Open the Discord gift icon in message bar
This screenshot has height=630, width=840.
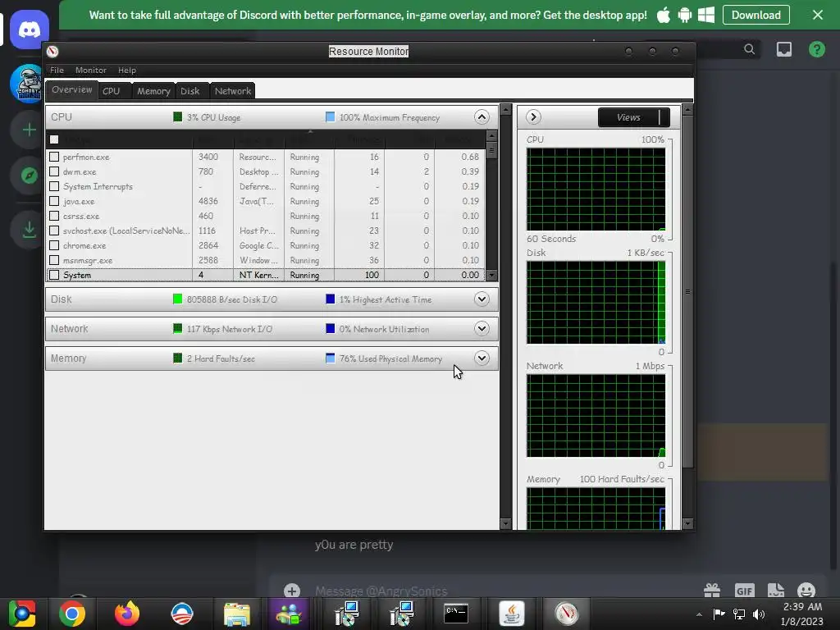[712, 591]
